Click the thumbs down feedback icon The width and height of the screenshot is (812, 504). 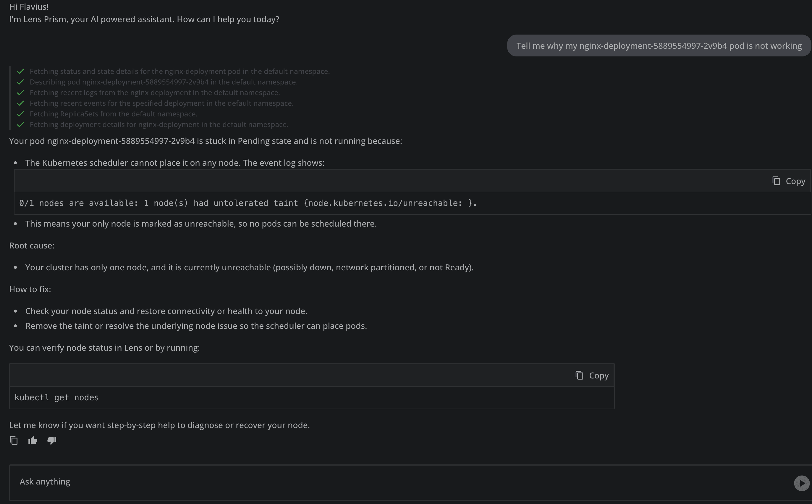pos(52,441)
